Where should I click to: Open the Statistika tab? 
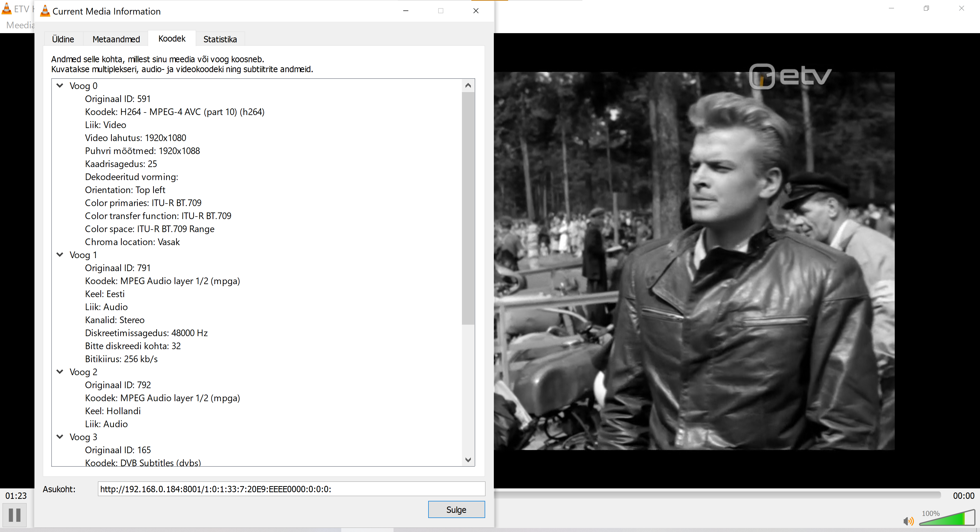pyautogui.click(x=220, y=39)
